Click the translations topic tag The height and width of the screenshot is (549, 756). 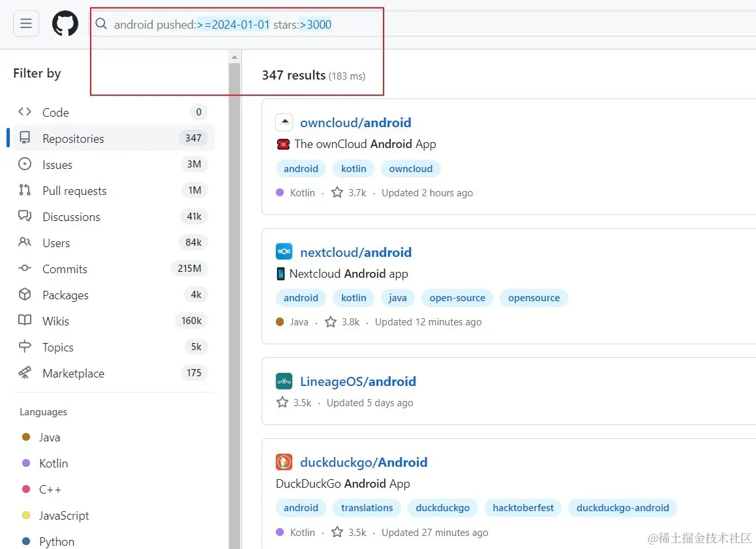pyautogui.click(x=367, y=507)
